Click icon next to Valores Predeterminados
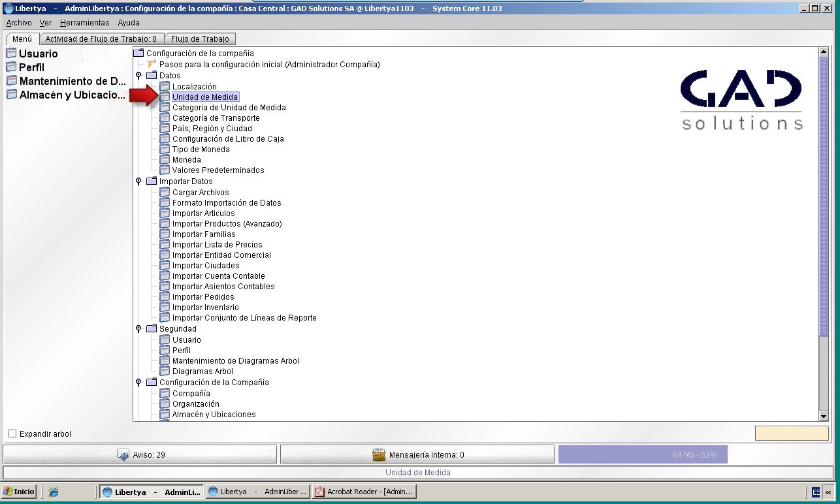The width and height of the screenshot is (840, 504). [165, 170]
